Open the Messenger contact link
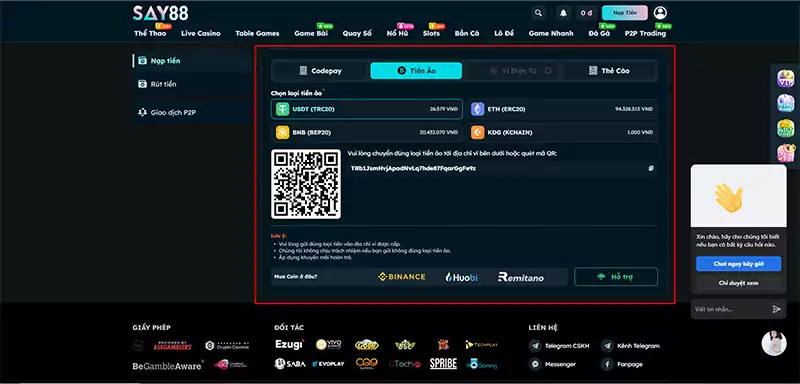The height and width of the screenshot is (384, 800). point(553,364)
